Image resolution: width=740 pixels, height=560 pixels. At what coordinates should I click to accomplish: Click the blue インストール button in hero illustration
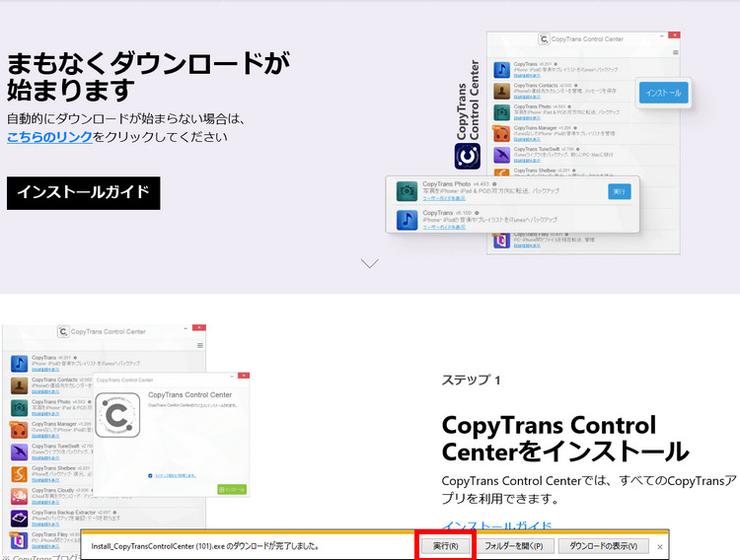664,93
